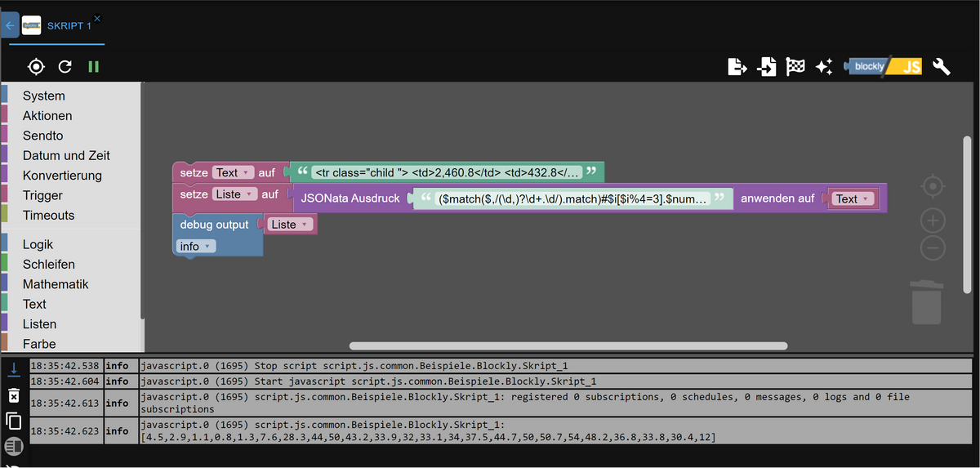Open the info log level dropdown
980x468 pixels.
point(196,246)
